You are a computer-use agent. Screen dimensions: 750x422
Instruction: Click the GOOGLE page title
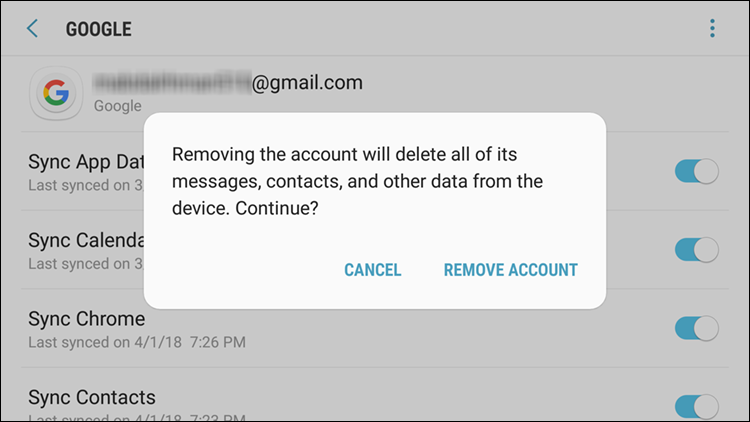pyautogui.click(x=99, y=29)
